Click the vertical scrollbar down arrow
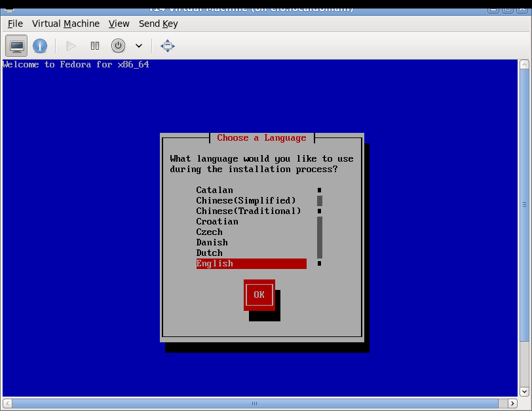This screenshot has height=411, width=532. click(x=524, y=391)
